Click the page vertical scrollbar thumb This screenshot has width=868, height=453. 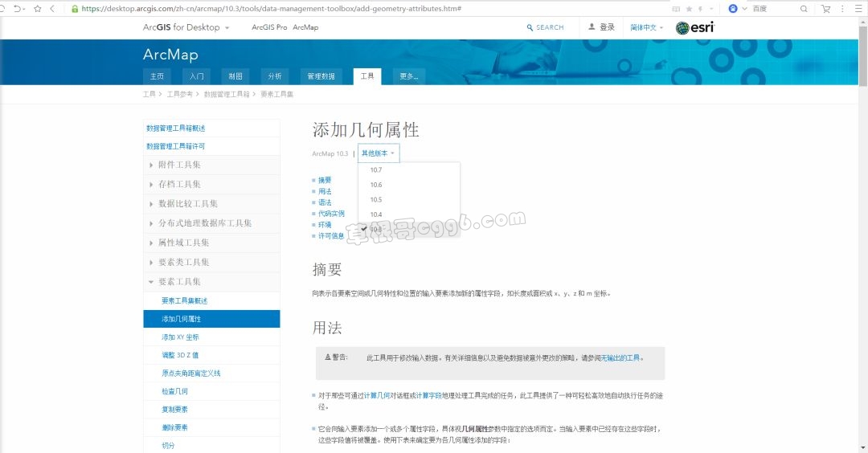[863, 55]
